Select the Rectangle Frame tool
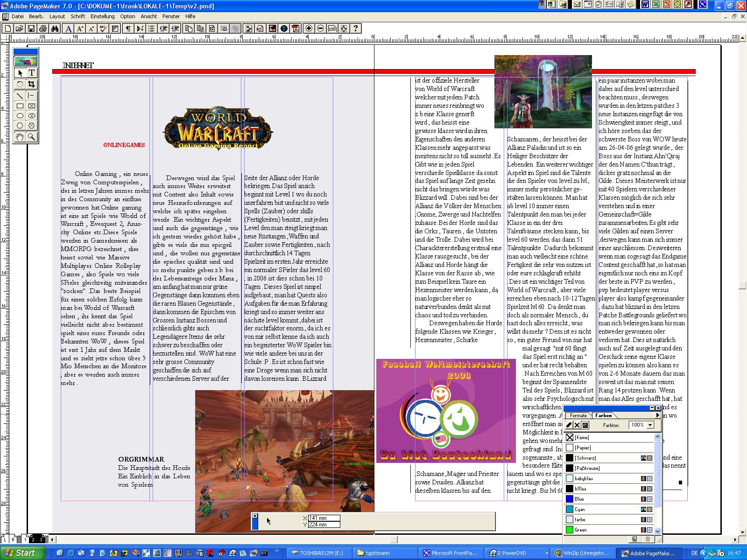Image resolution: width=747 pixels, height=560 pixels. (x=31, y=106)
